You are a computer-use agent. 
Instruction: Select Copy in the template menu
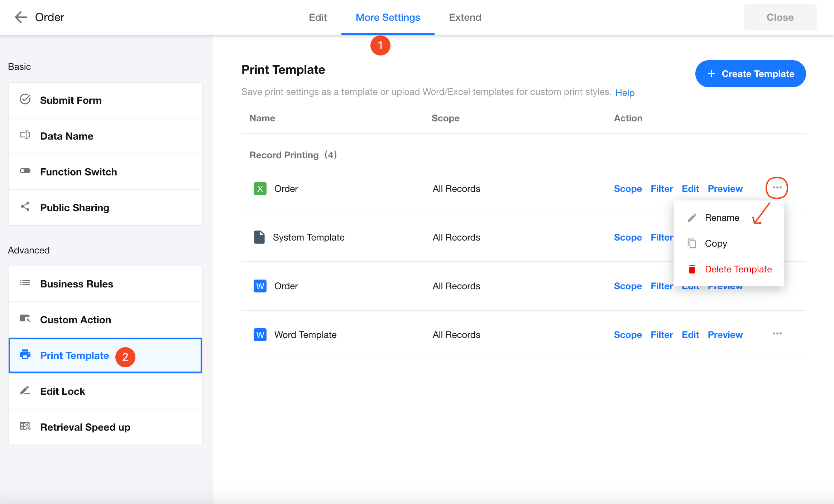(716, 243)
